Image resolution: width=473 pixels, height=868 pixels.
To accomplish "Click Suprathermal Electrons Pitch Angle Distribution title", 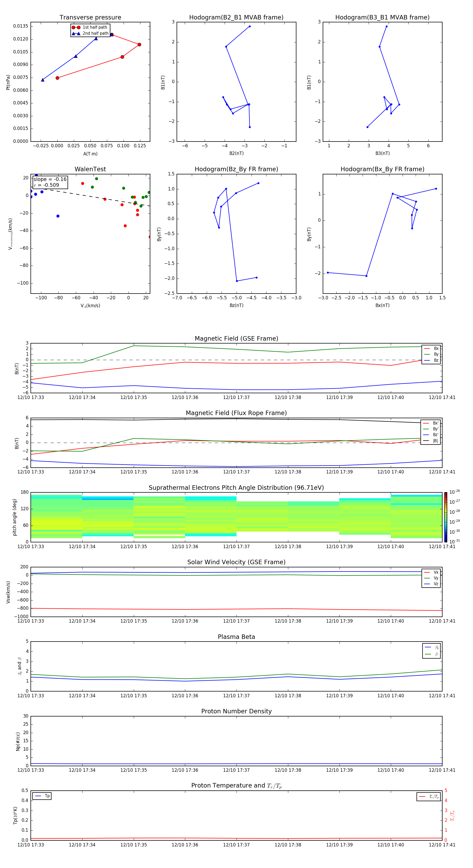I will pyautogui.click(x=236, y=488).
